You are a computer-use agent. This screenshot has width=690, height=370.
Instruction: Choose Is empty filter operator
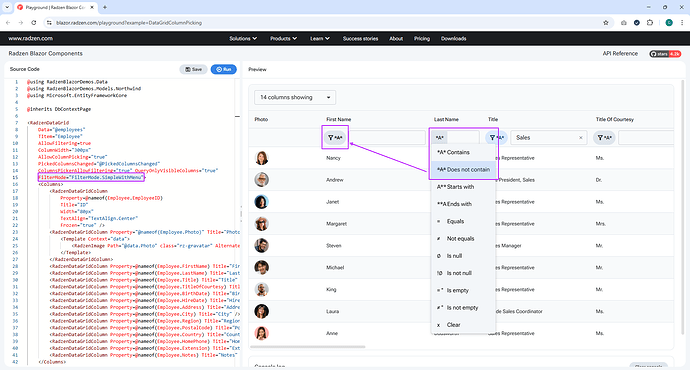[x=463, y=290]
